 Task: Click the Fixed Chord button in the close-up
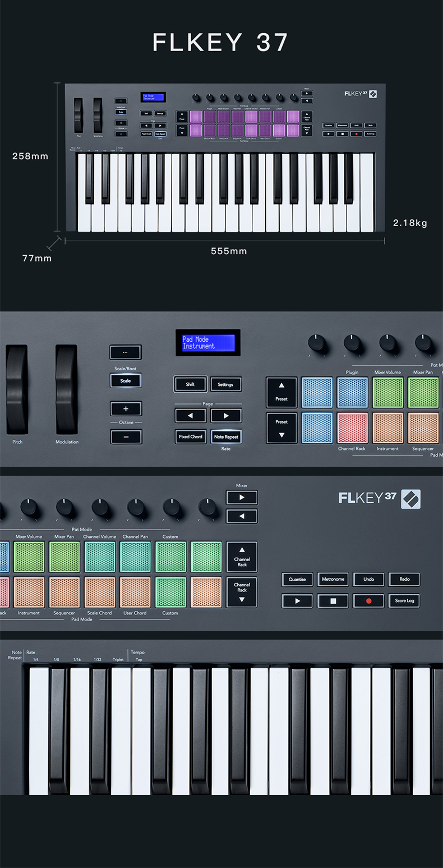(190, 437)
